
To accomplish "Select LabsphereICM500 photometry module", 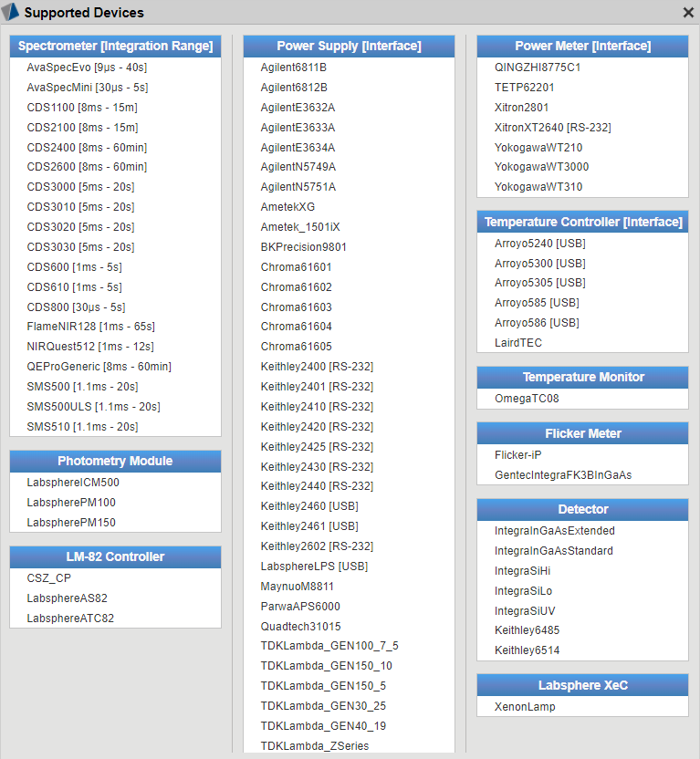I will (x=73, y=483).
